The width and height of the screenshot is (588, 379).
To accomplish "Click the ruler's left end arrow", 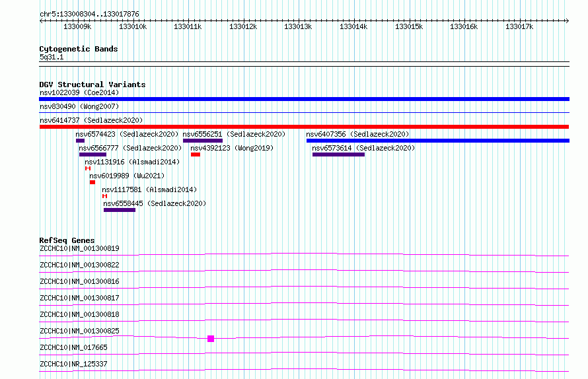I will (41, 21).
